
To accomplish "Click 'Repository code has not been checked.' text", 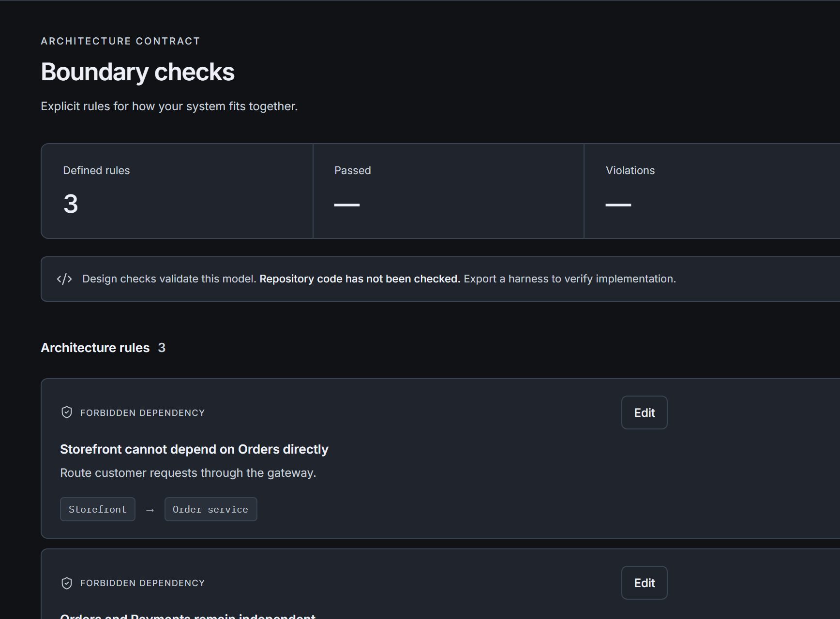I will pyautogui.click(x=360, y=279).
